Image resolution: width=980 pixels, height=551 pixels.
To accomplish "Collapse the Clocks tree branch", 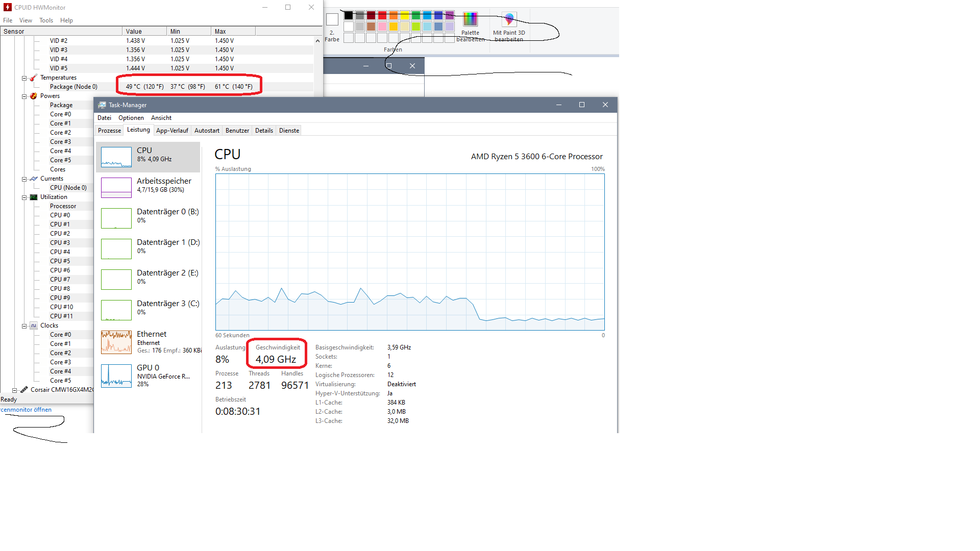I will tap(24, 325).
